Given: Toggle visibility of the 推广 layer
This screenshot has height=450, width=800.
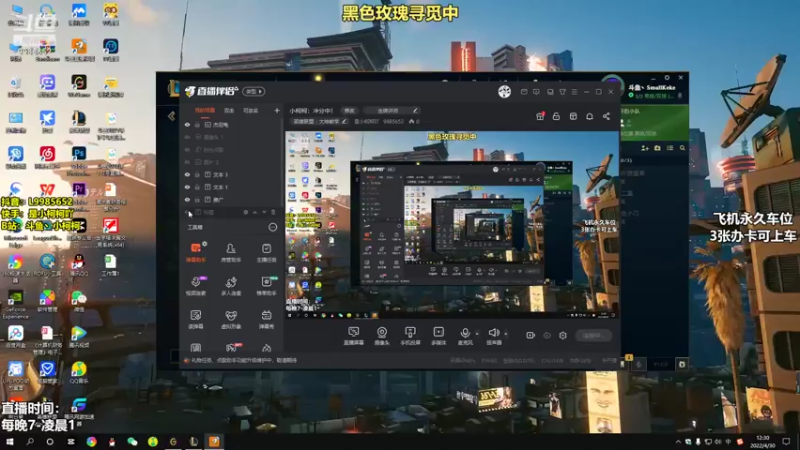Looking at the screenshot, I should (x=187, y=199).
